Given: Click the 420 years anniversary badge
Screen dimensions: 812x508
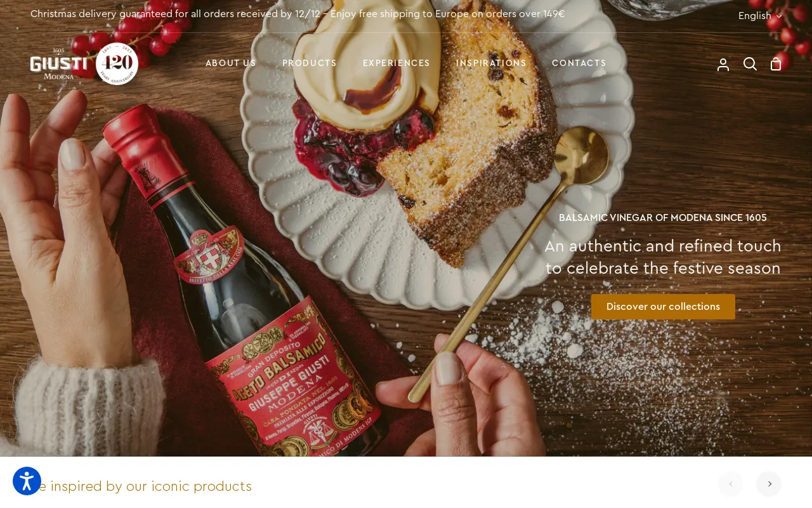Looking at the screenshot, I should coord(117,63).
